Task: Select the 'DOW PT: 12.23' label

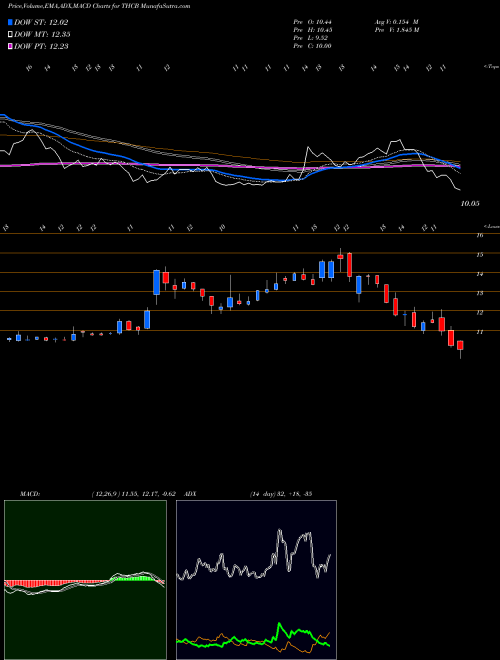Action: point(41,46)
